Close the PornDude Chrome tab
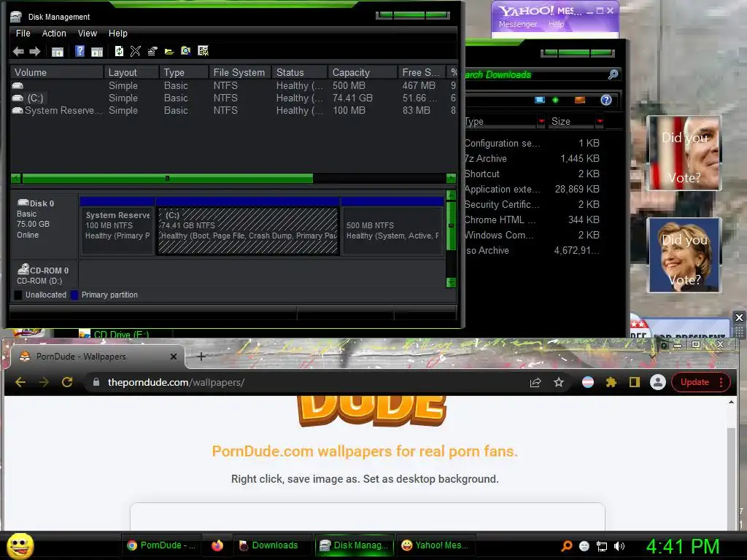 click(174, 356)
